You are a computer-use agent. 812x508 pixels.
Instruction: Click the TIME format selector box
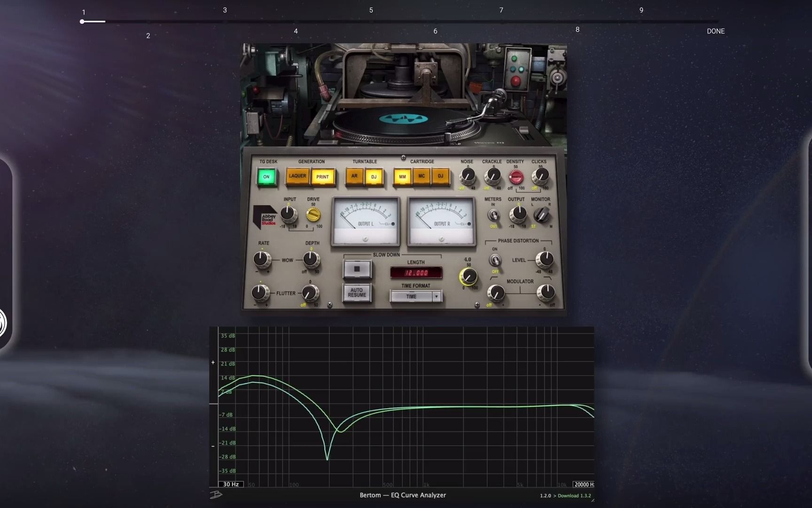point(411,296)
